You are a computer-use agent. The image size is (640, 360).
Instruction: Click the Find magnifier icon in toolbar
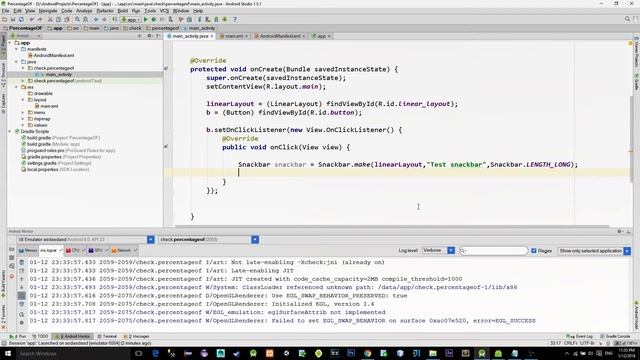pos(77,19)
